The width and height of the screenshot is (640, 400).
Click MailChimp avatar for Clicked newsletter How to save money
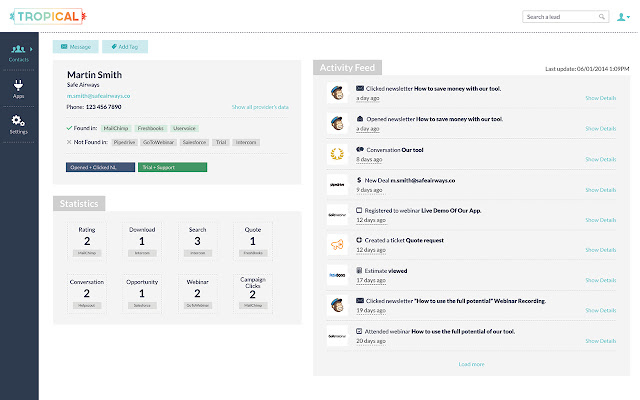pyautogui.click(x=337, y=93)
